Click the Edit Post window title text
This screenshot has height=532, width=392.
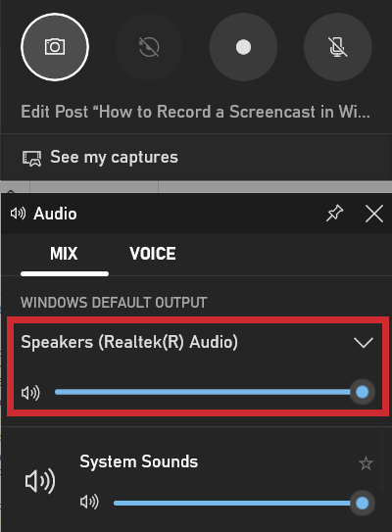[195, 112]
